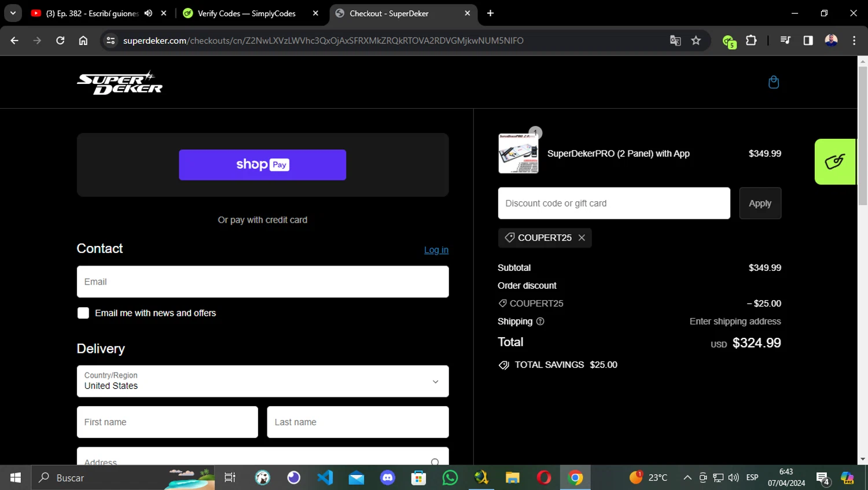Screen dimensions: 868x490
Task: Translate this page with Google Translate icon
Action: click(x=675, y=40)
